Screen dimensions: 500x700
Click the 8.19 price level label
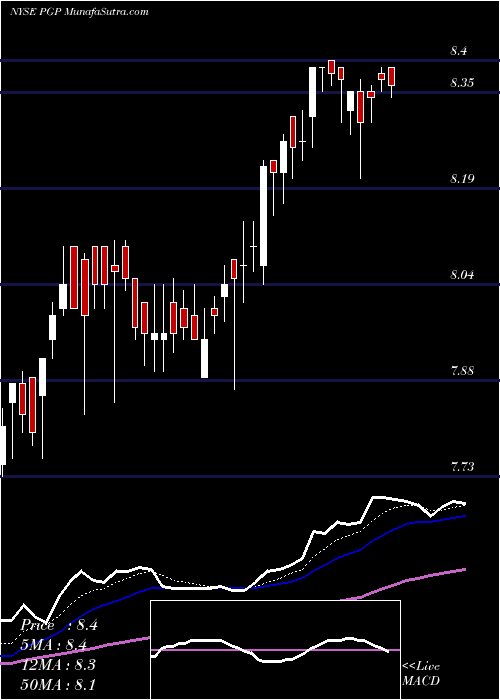click(x=462, y=179)
